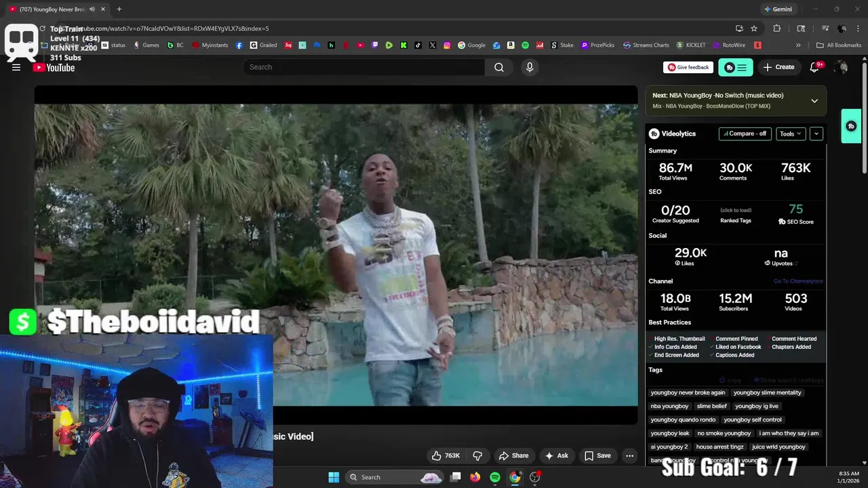Open Spotify from the taskbar
868x488 pixels.
pyautogui.click(x=495, y=477)
